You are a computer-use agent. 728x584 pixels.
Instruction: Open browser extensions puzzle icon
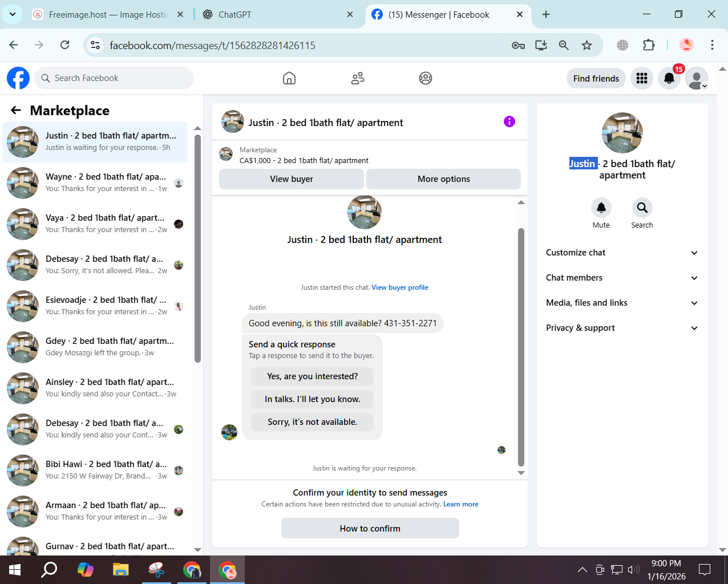[x=649, y=45]
